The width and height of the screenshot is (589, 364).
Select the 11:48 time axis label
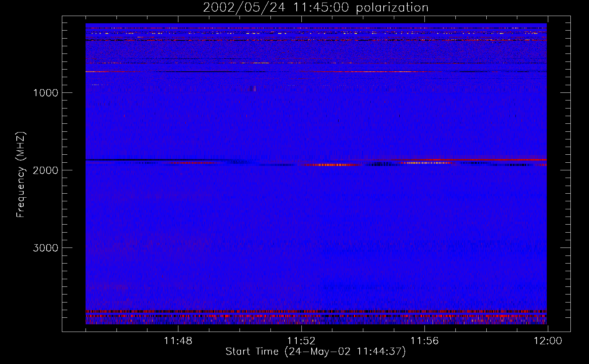click(x=178, y=341)
